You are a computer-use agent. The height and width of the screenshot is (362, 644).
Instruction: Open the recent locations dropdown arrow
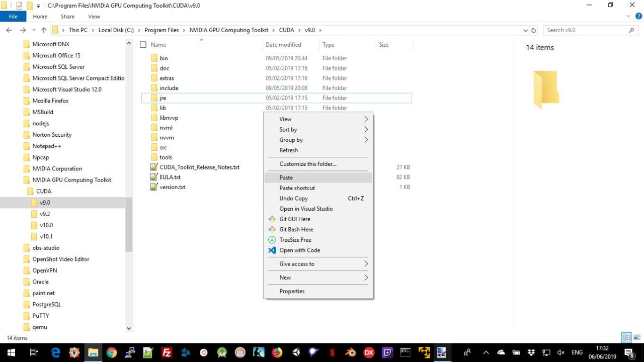(34, 30)
